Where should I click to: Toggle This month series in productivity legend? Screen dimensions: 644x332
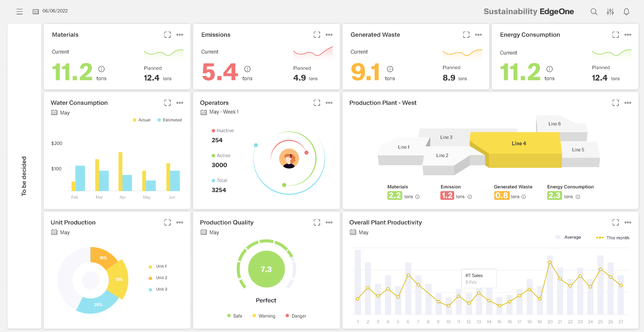pyautogui.click(x=612, y=238)
